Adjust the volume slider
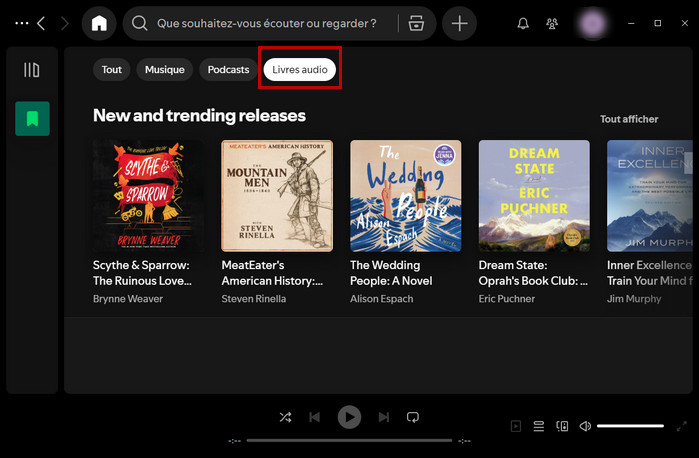 (630, 426)
